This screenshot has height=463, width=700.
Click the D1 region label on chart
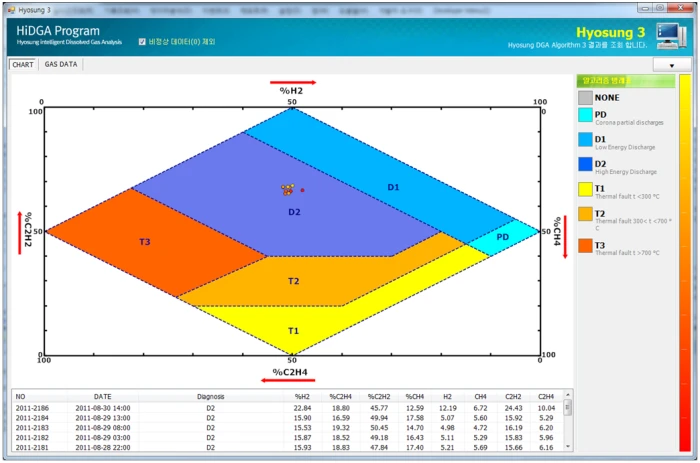[x=393, y=188]
